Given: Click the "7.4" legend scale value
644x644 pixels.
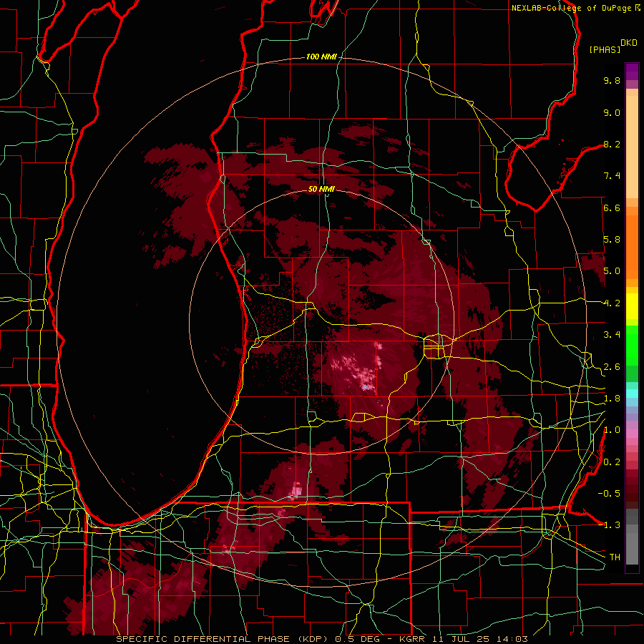Looking at the screenshot, I should pos(612,176).
